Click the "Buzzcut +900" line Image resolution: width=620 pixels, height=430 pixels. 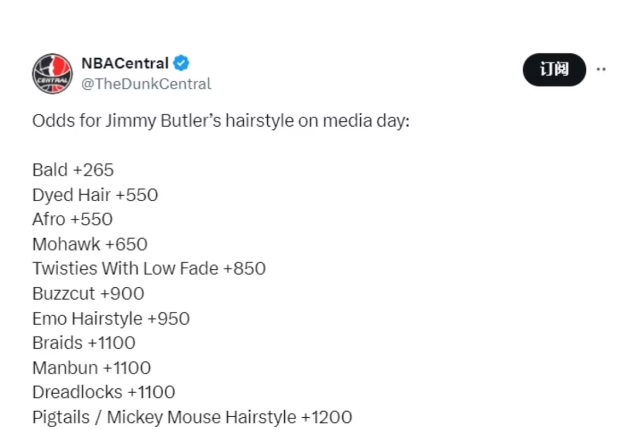tap(88, 293)
